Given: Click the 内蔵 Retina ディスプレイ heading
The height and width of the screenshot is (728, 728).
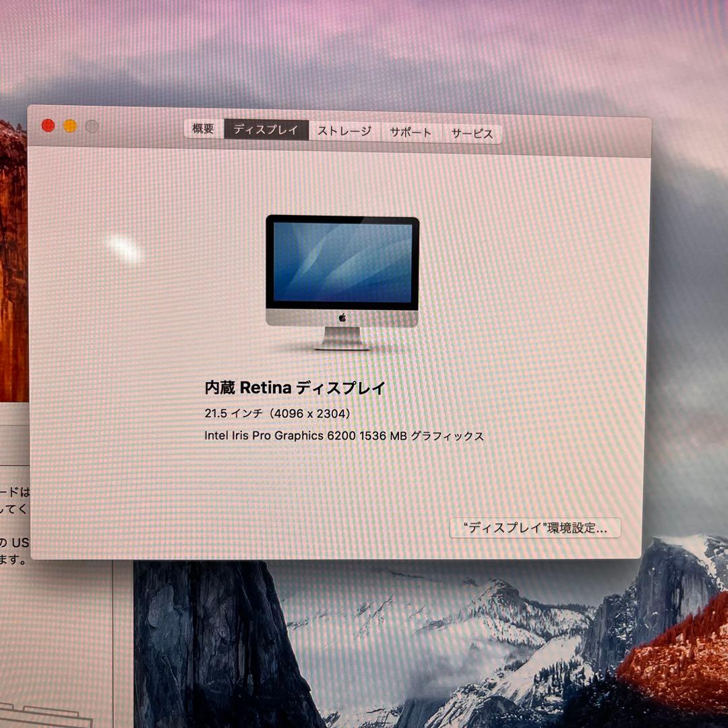Looking at the screenshot, I should tap(295, 388).
